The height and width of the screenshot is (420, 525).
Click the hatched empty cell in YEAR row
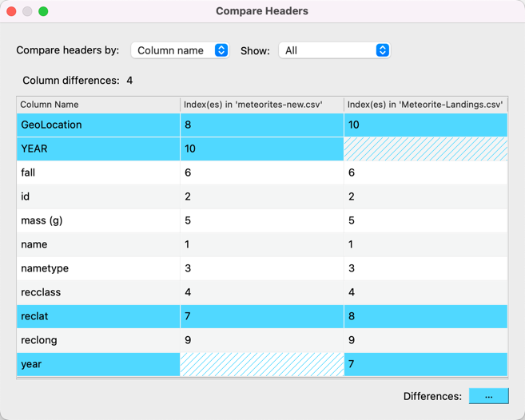tap(425, 149)
